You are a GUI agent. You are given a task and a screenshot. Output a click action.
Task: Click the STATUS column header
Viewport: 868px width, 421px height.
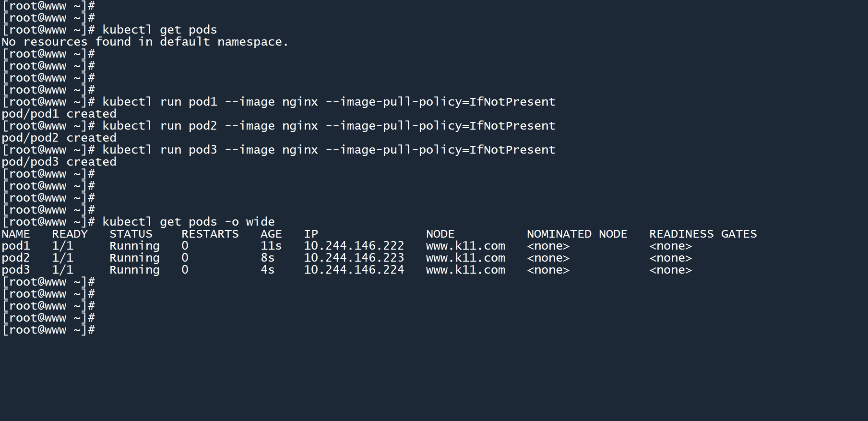(x=131, y=234)
